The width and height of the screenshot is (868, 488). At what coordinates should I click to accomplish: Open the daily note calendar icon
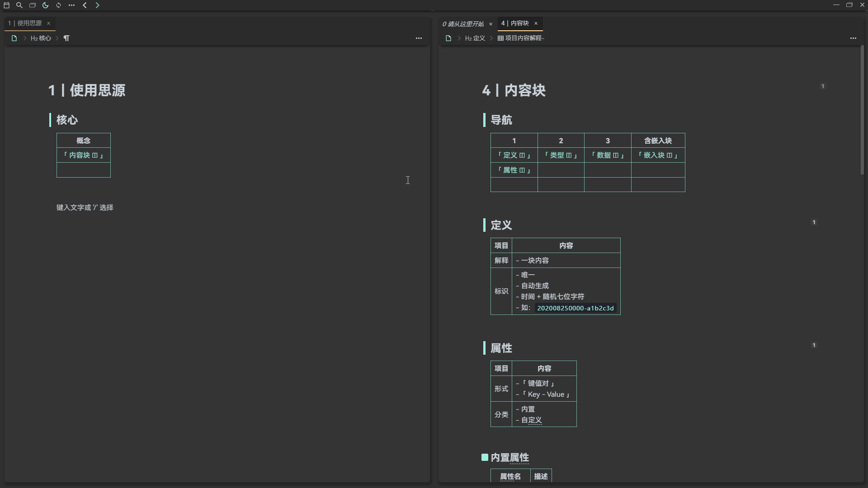[x=6, y=5]
